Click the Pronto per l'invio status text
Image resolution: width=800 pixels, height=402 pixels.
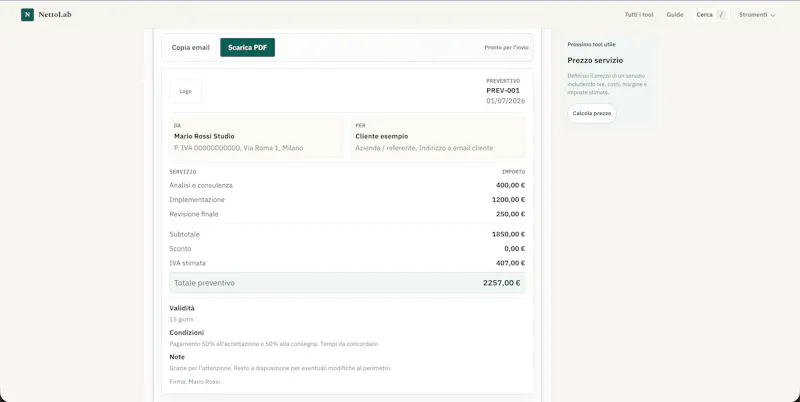pos(506,47)
